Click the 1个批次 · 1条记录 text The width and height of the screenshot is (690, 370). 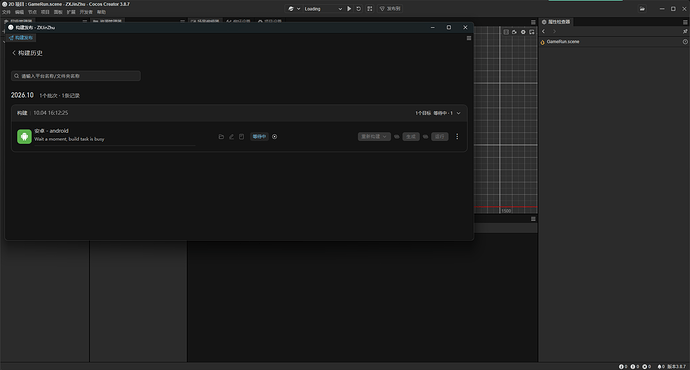click(59, 95)
